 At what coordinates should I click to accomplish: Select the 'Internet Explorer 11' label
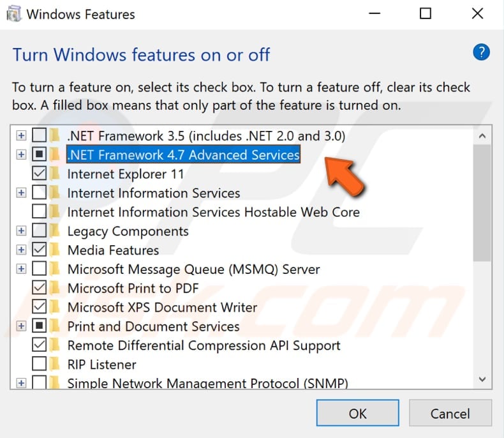click(126, 174)
